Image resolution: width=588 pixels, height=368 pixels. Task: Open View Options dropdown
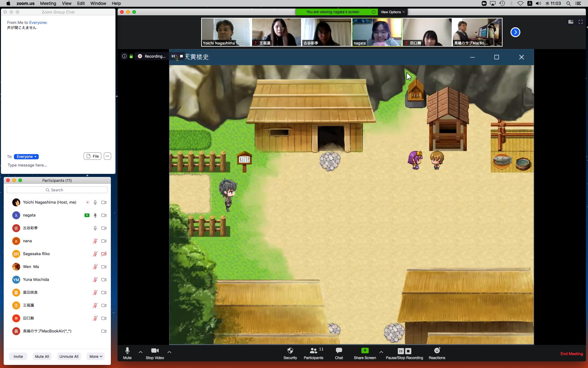coord(392,12)
